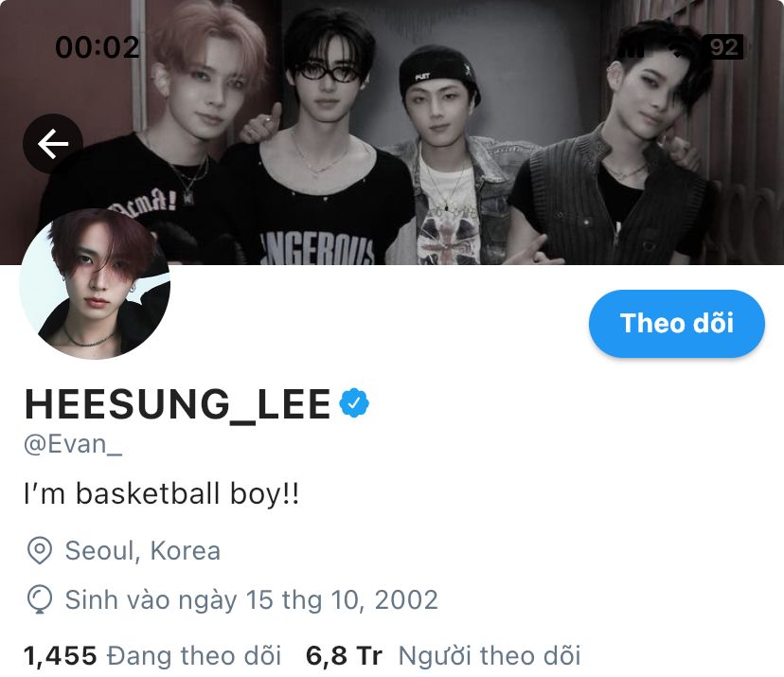Tap the @Evan_ username handle
The height and width of the screenshot is (677, 784).
coord(73,444)
